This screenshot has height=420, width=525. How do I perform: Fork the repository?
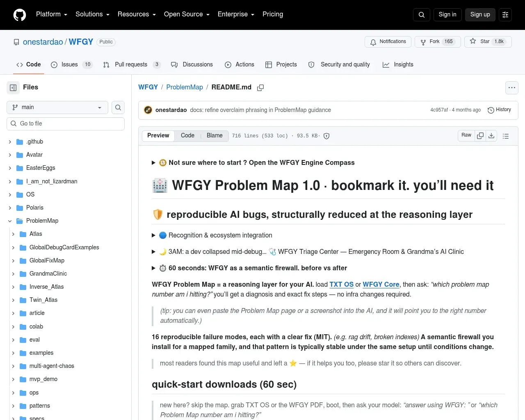(x=438, y=42)
